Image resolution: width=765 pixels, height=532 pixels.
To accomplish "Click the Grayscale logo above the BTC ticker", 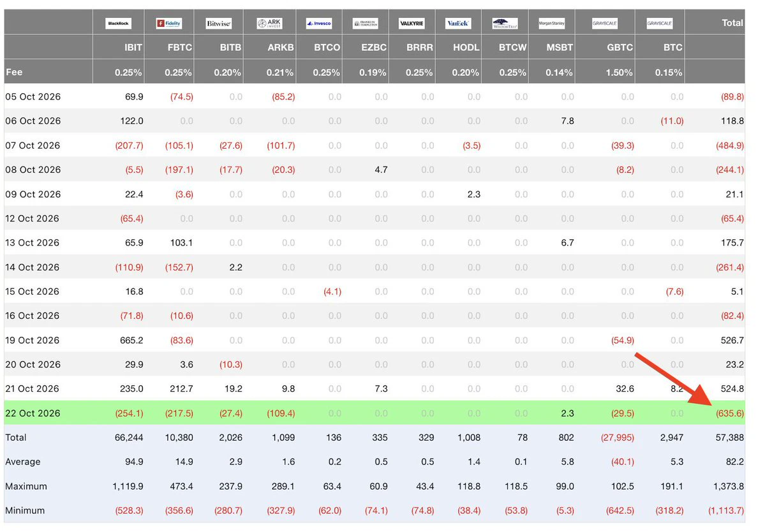I will coord(660,24).
